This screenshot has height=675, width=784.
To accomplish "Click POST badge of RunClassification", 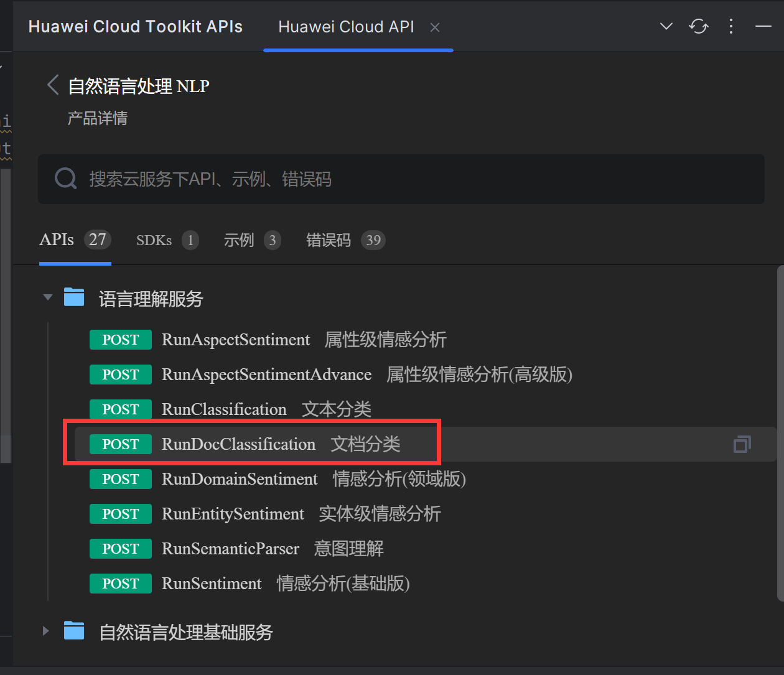I will [121, 409].
